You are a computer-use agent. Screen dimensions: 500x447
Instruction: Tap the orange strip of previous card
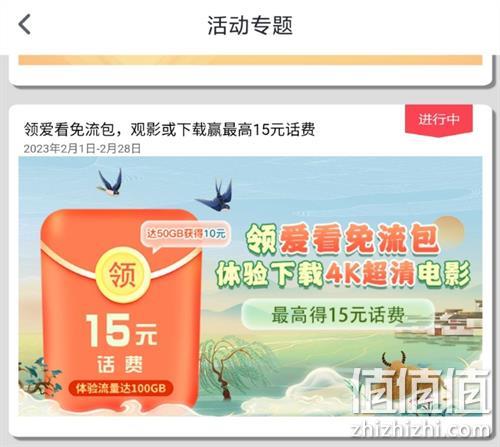click(x=250, y=60)
